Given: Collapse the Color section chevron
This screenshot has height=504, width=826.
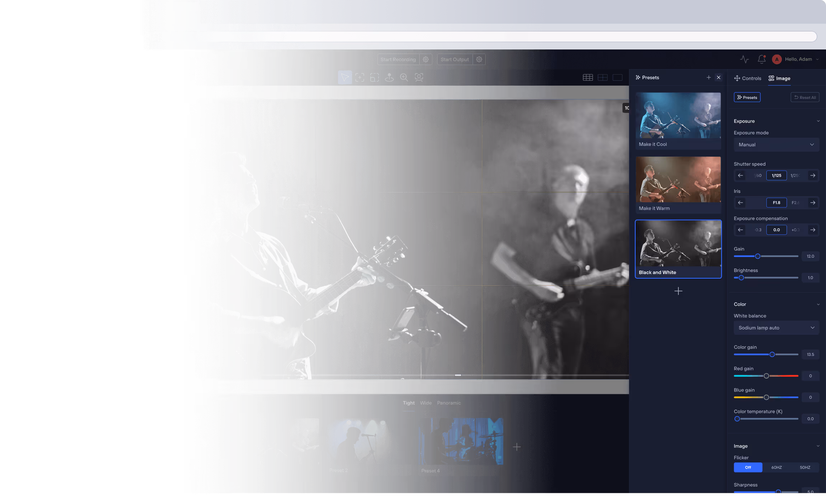Looking at the screenshot, I should pyautogui.click(x=818, y=304).
